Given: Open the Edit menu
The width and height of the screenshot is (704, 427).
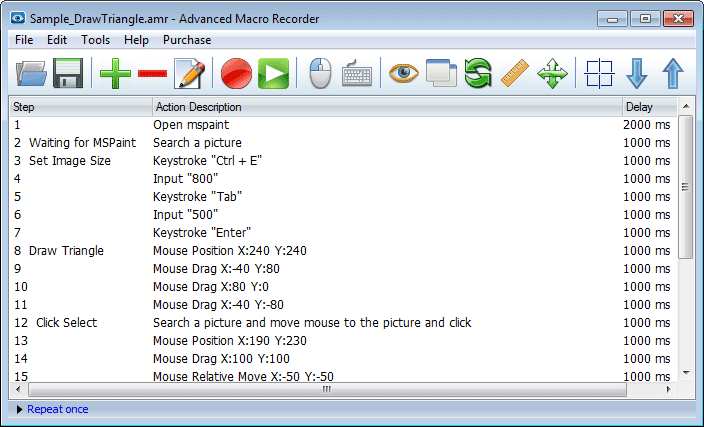Looking at the screenshot, I should click(57, 40).
